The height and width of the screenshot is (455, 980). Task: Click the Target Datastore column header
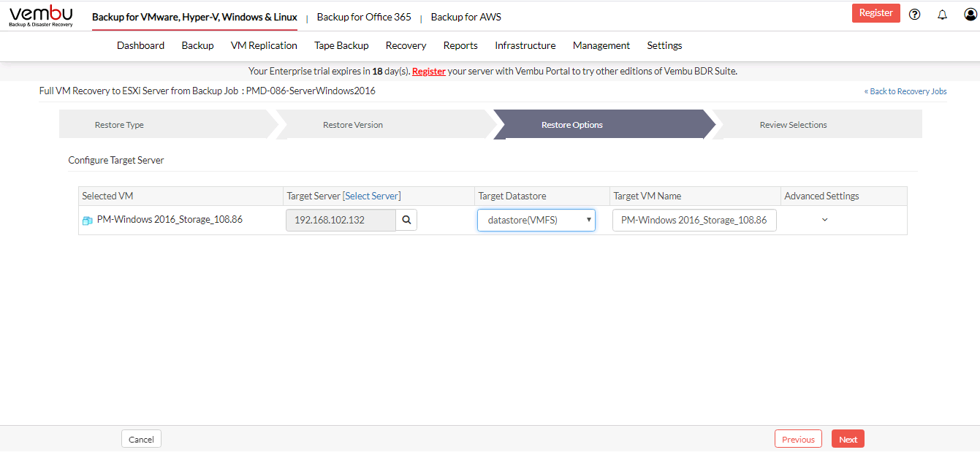pos(512,196)
